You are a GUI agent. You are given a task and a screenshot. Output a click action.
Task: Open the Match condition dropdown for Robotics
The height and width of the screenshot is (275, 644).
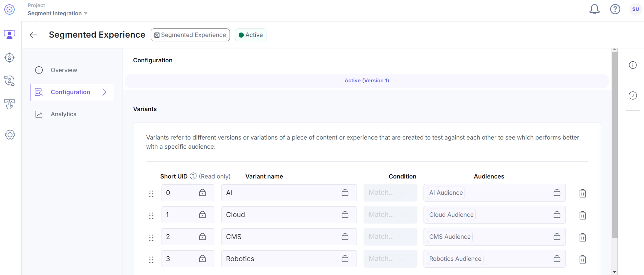pos(390,259)
